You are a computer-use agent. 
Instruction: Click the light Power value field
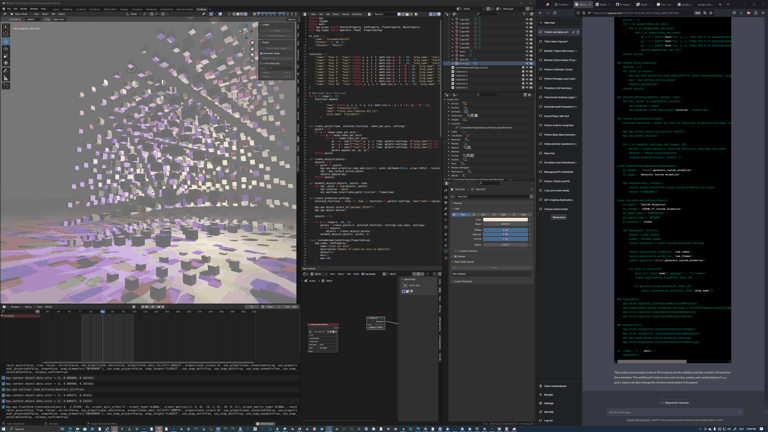pos(505,224)
